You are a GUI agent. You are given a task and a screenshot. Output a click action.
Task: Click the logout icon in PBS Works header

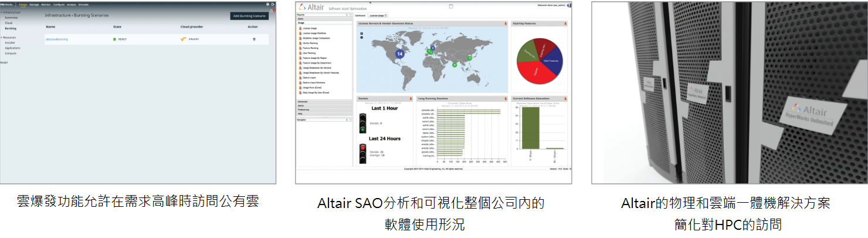273,4
